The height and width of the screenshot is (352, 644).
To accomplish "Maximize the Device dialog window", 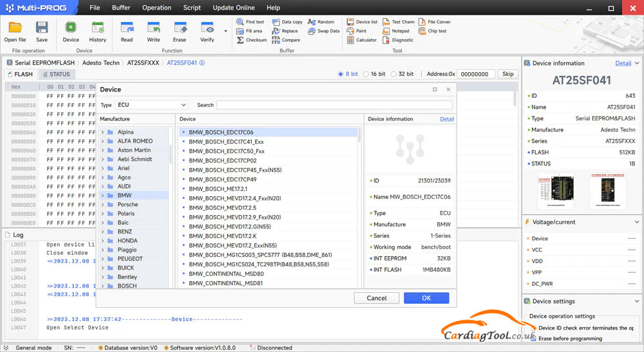I will coord(435,89).
